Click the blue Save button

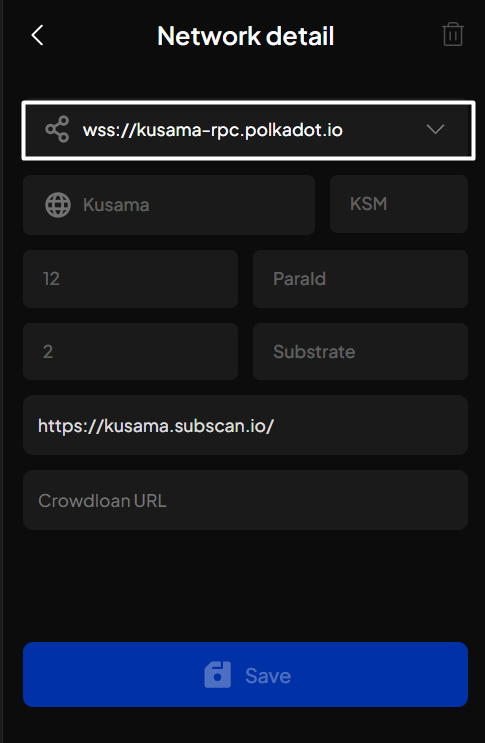click(245, 674)
